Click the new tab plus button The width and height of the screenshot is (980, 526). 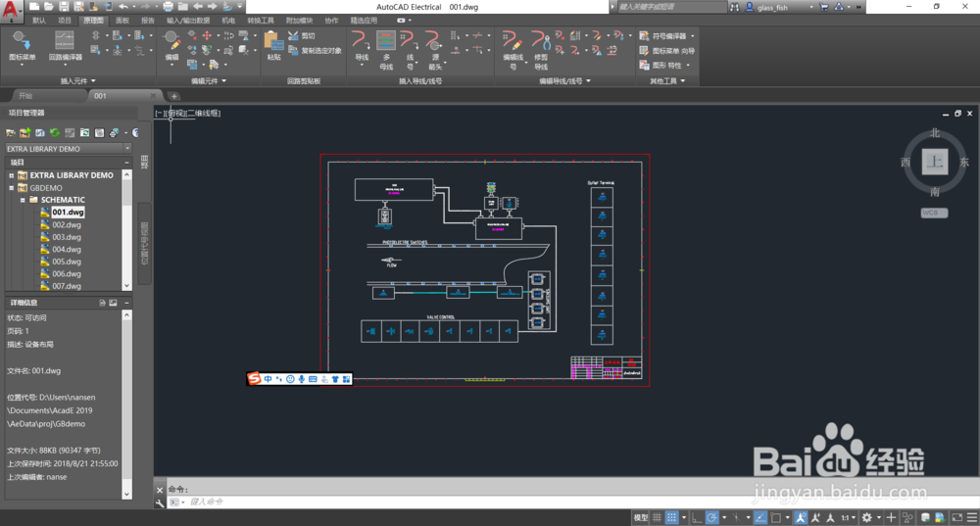(x=173, y=96)
